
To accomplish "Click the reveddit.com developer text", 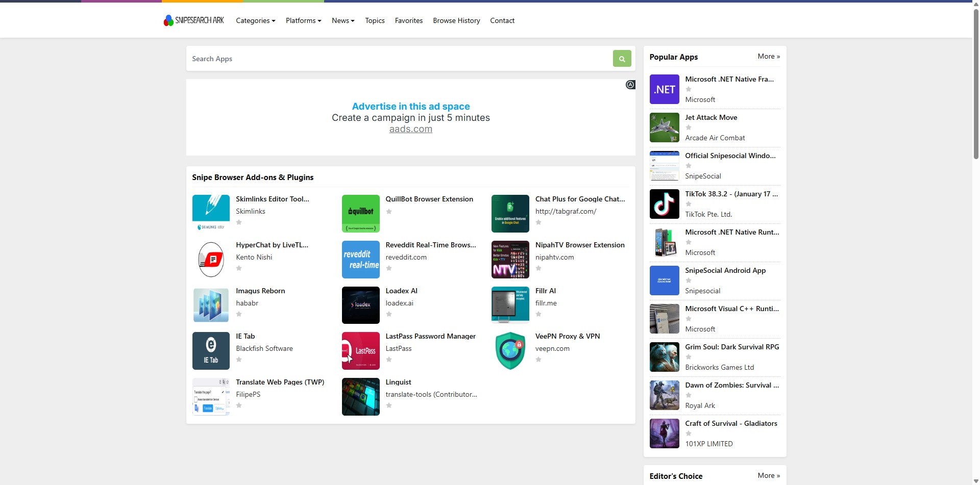I will pos(406,257).
